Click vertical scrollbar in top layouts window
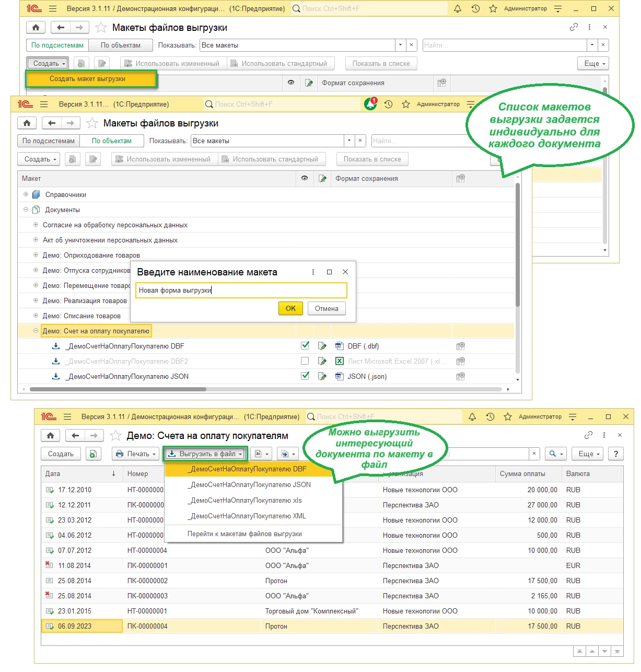This screenshot has width=641, height=672. pos(605,167)
